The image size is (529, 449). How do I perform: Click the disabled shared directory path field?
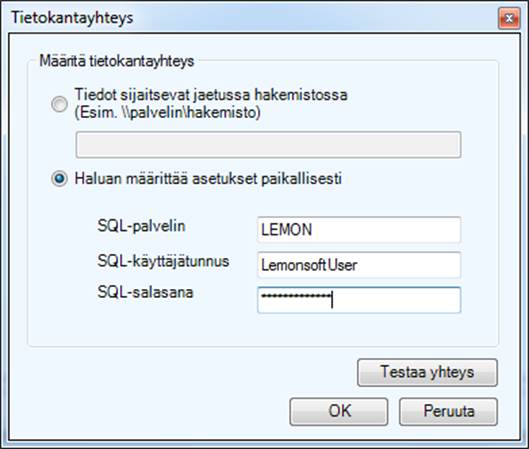(x=268, y=145)
